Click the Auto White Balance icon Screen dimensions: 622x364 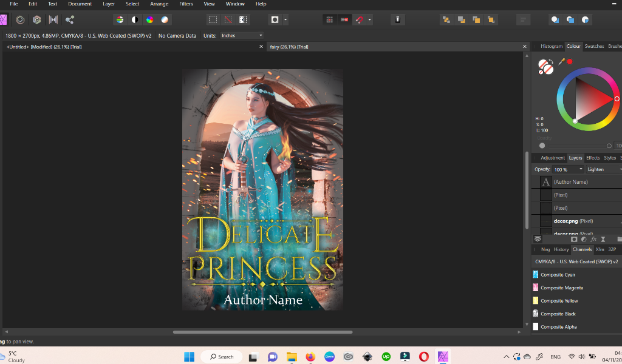click(165, 19)
